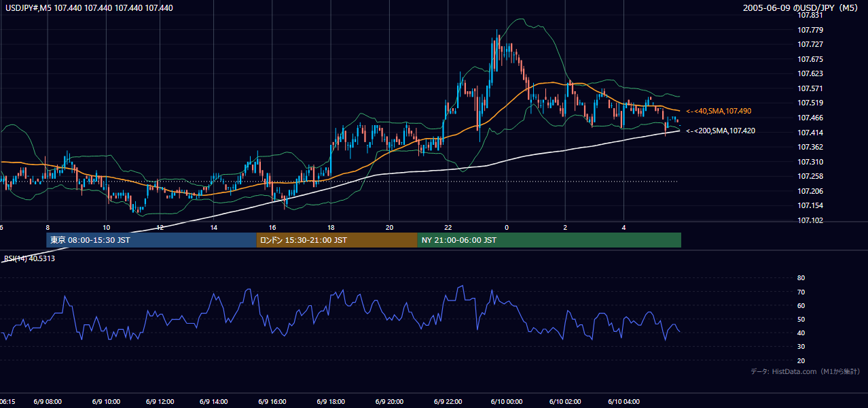Viewport: 868px width, 408px height.
Task: Click the 6/9 16:00 date label
Action: tap(272, 402)
